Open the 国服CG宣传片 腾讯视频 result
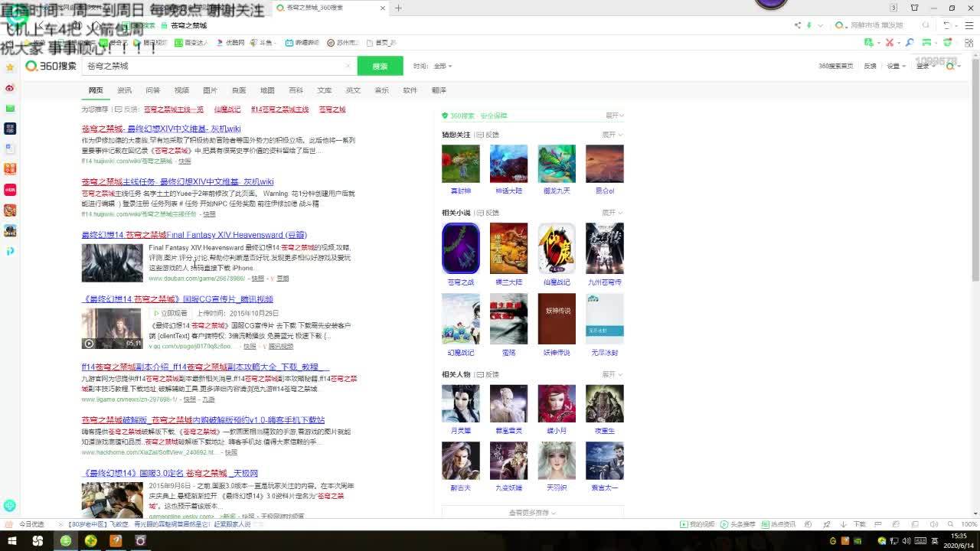Screen dimensions: 980x551 177,299
